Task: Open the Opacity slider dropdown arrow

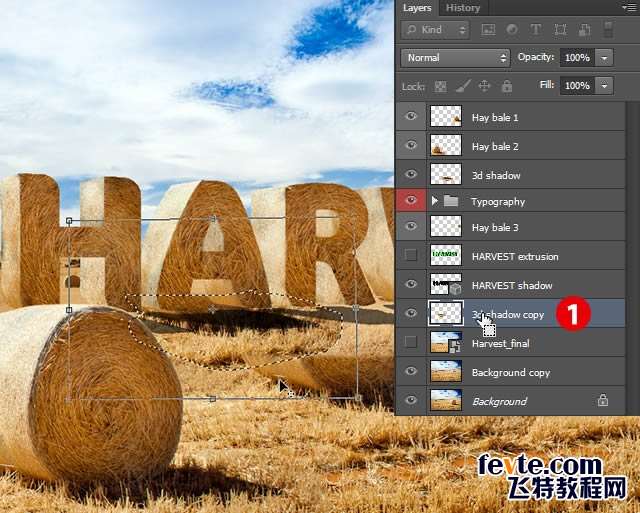Action: 604,58
